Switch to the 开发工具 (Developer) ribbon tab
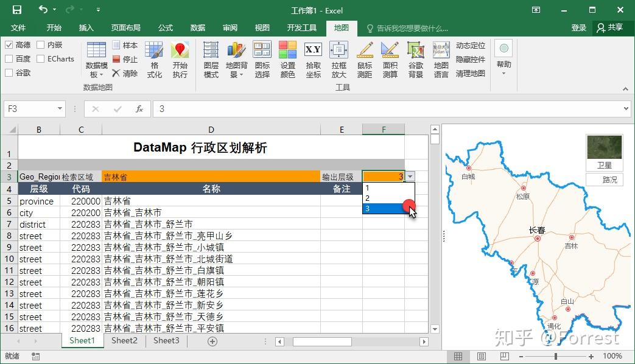Screen dimensions: 635x364 point(301,27)
